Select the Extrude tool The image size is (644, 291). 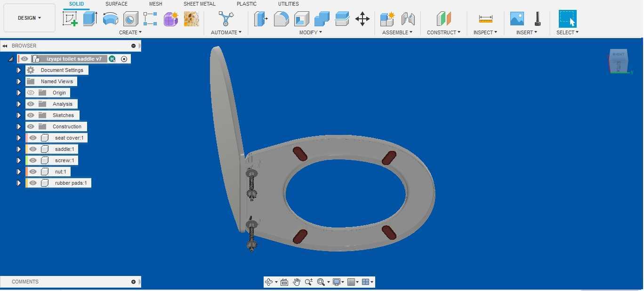point(90,19)
